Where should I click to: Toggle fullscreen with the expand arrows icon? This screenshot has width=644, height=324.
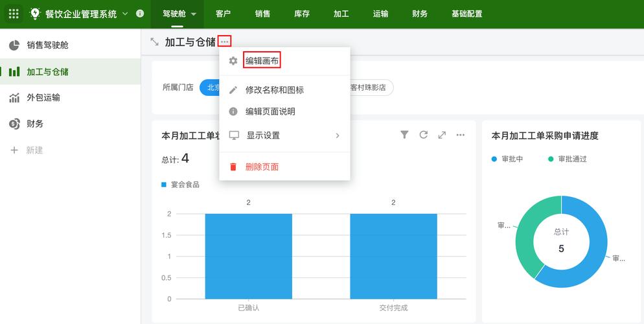[154, 41]
